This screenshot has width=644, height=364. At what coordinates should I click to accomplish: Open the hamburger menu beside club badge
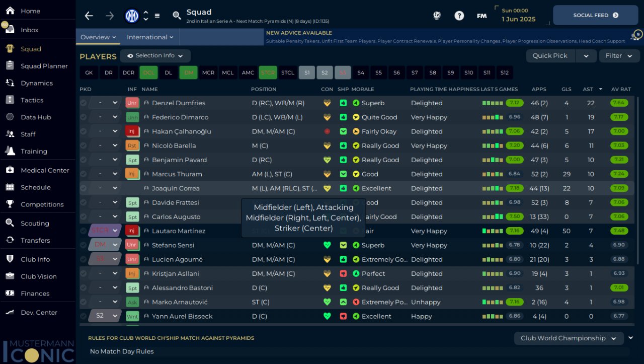(157, 16)
